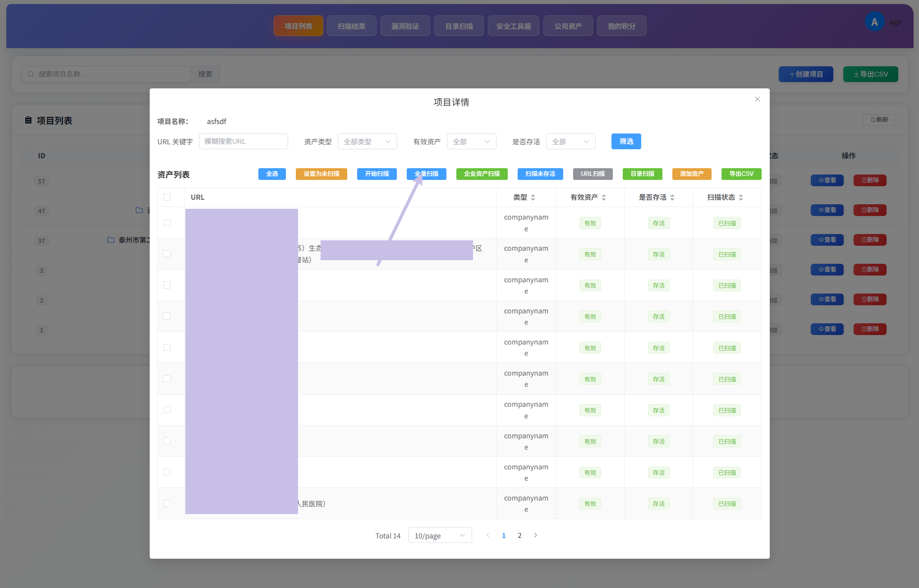Click the sort icon on 有效资产 column
Image resolution: width=919 pixels, height=588 pixels.
[604, 198]
